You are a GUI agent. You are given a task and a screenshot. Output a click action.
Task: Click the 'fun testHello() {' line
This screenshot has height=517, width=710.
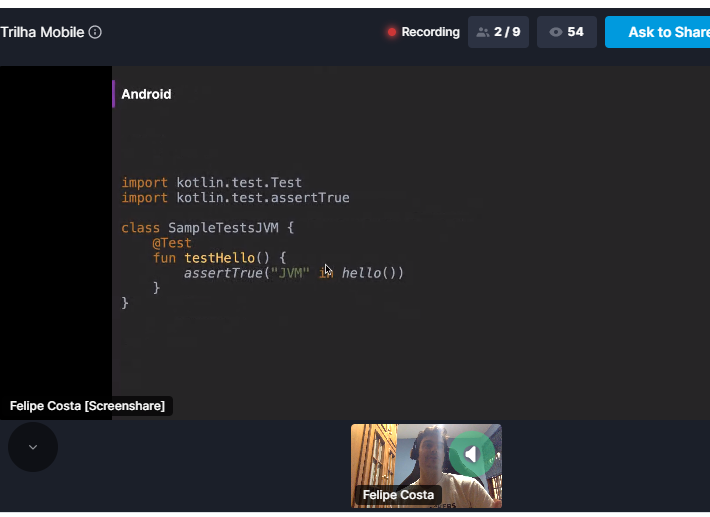click(219, 258)
